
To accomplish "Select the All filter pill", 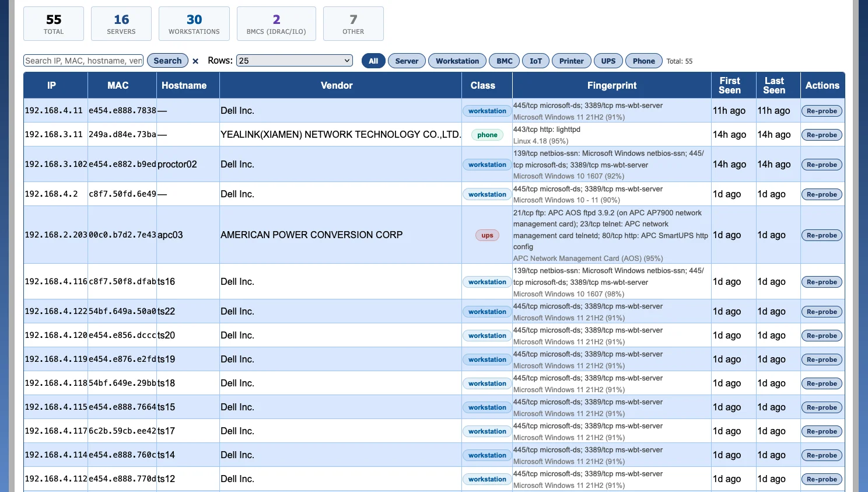I will tap(373, 61).
